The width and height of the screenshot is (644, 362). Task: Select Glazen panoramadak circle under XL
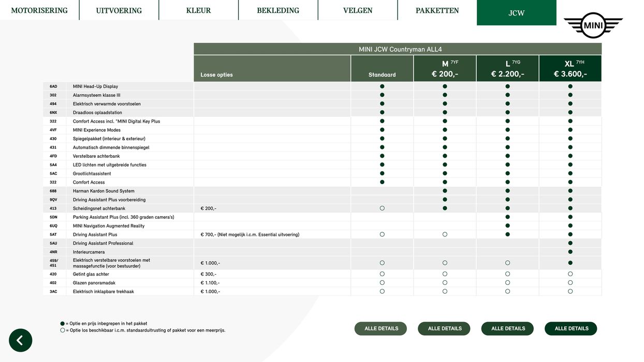click(570, 283)
